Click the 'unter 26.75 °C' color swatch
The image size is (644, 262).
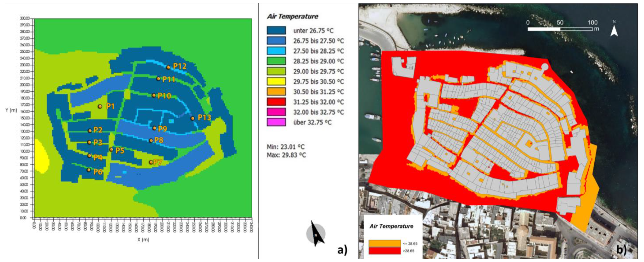point(276,31)
